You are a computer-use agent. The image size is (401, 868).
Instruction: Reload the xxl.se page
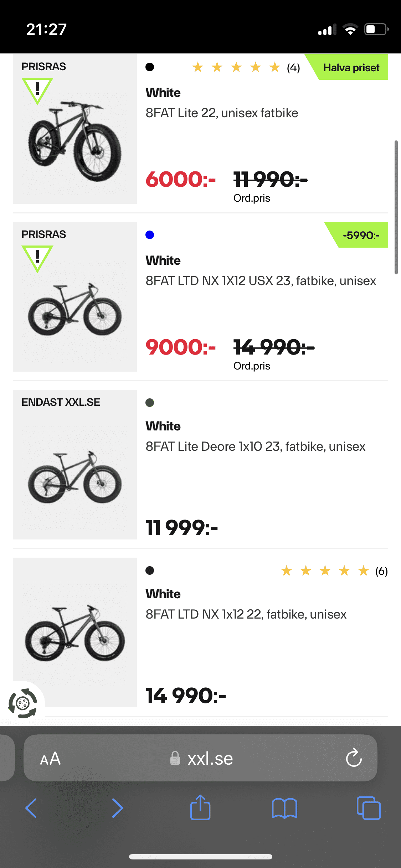click(354, 758)
